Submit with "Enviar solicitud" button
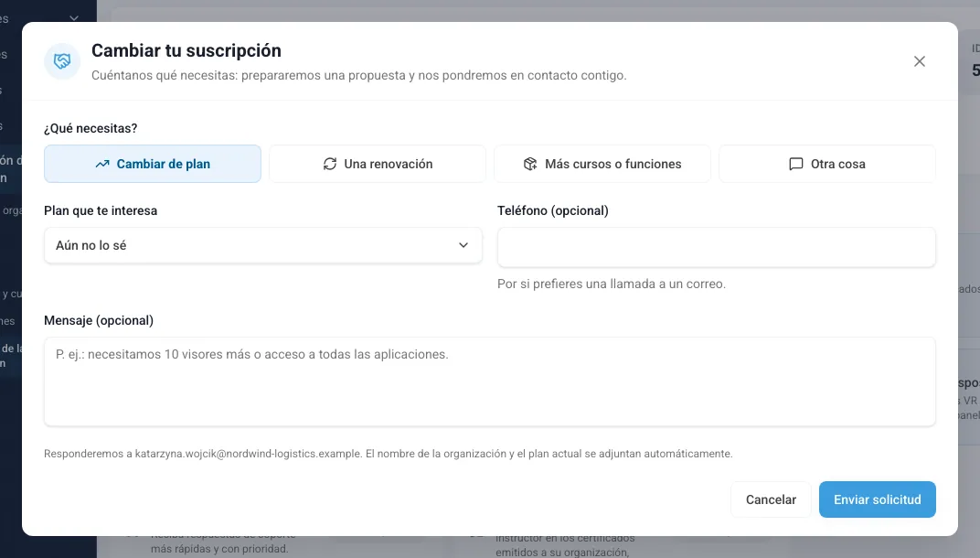The image size is (980, 558). coord(878,499)
